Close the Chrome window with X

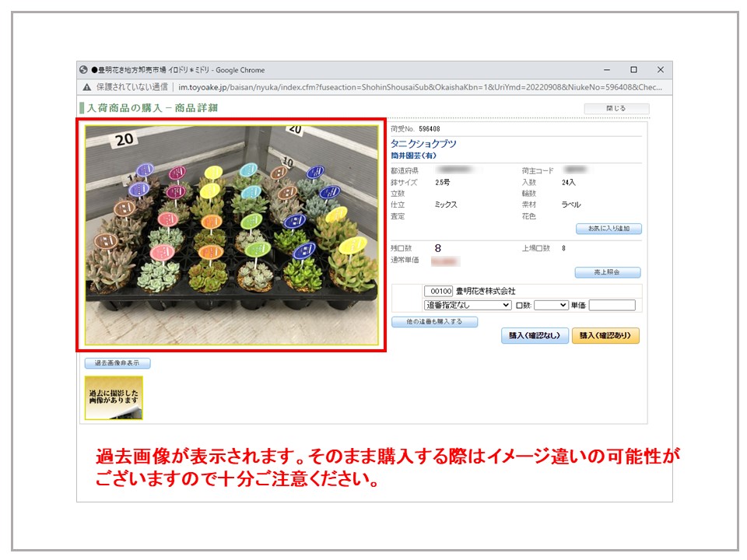(x=660, y=70)
